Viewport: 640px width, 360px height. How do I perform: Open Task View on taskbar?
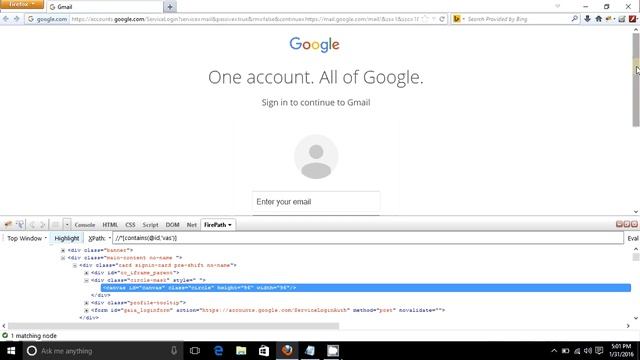195,351
